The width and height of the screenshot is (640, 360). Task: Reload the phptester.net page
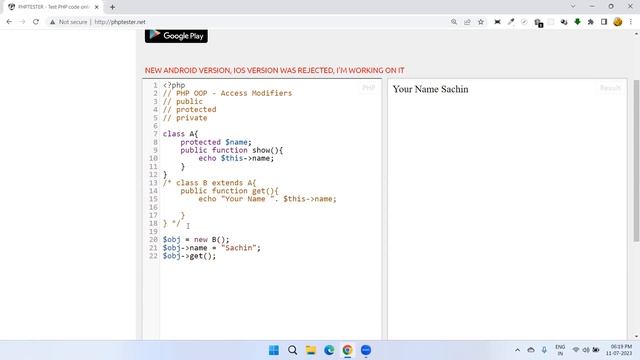36,22
